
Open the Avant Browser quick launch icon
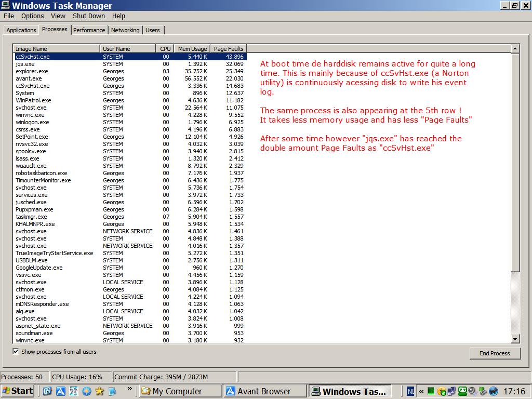coord(61,391)
